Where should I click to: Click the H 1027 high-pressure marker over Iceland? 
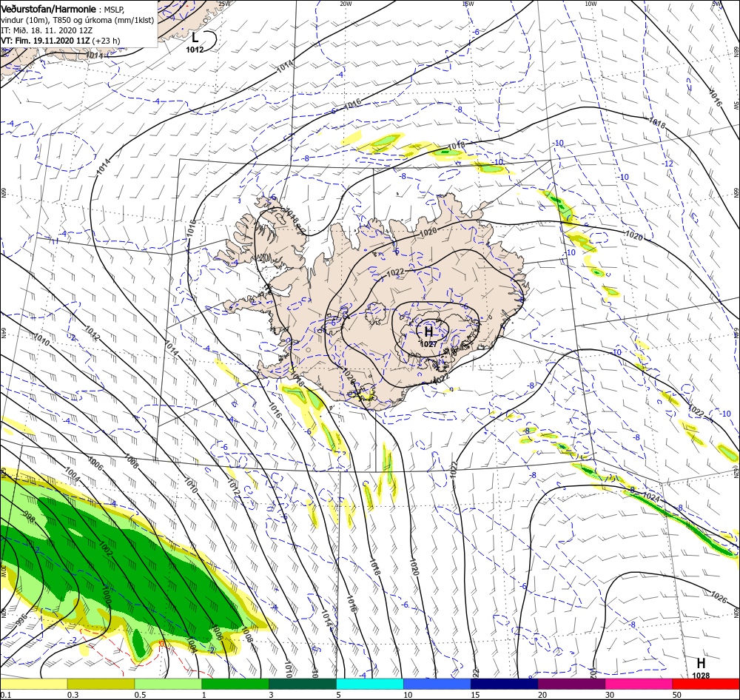pyautogui.click(x=428, y=336)
